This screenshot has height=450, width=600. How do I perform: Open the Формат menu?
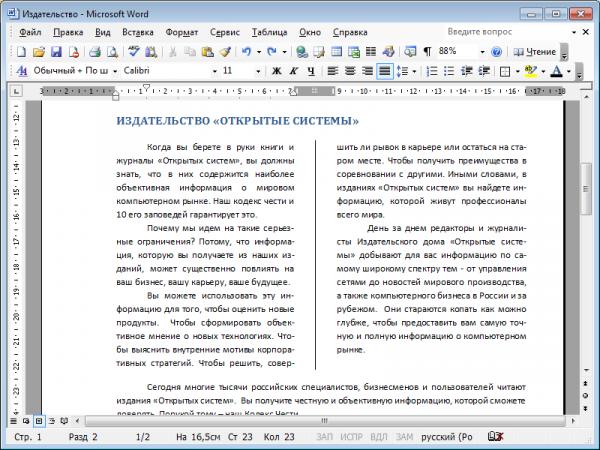[x=182, y=32]
